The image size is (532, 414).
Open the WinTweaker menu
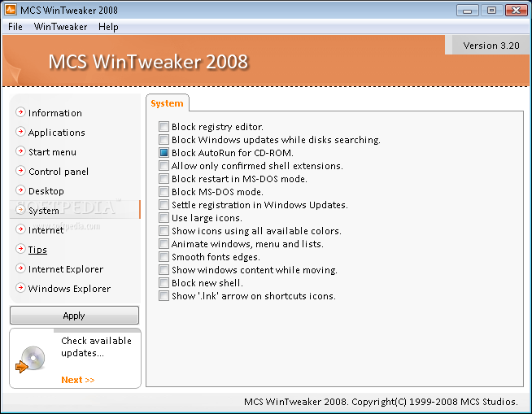pyautogui.click(x=60, y=27)
